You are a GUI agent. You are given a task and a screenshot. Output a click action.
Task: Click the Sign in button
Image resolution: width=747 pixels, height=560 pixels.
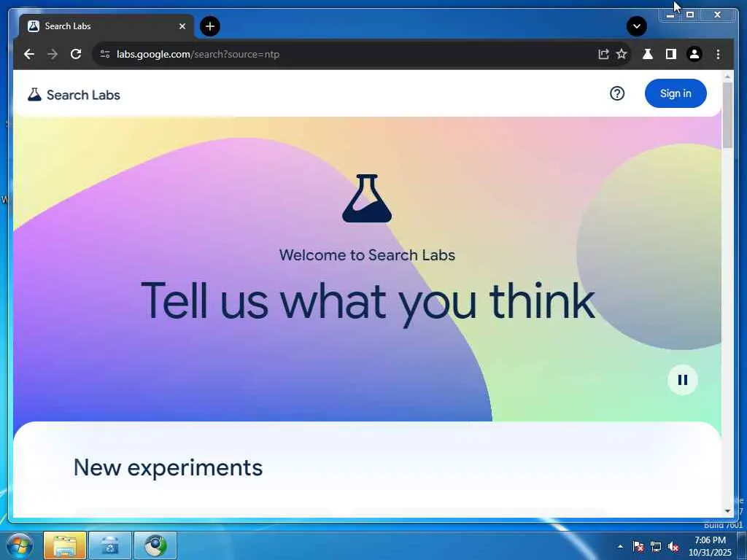(x=676, y=93)
